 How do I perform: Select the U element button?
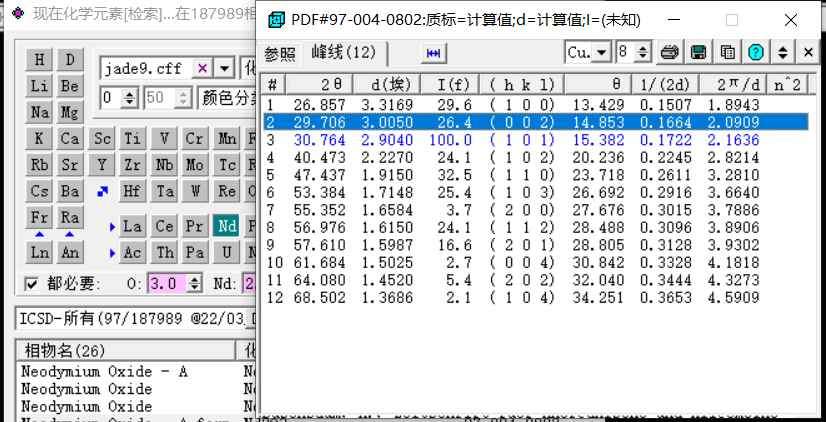click(227, 252)
